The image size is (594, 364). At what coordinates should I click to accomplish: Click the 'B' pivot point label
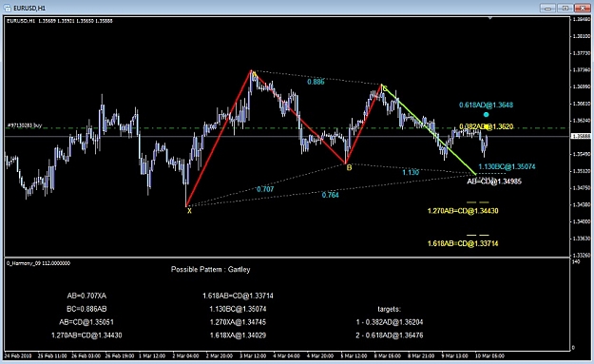tap(349, 167)
